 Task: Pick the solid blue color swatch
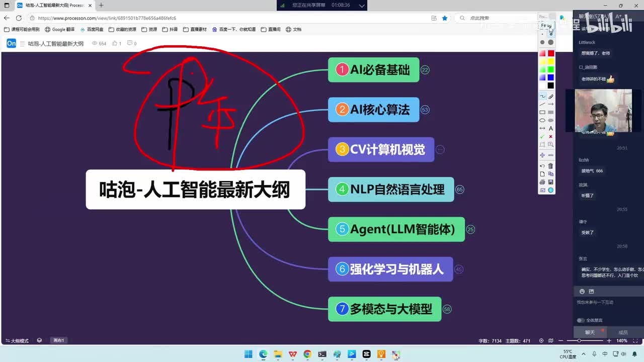pyautogui.click(x=551, y=77)
